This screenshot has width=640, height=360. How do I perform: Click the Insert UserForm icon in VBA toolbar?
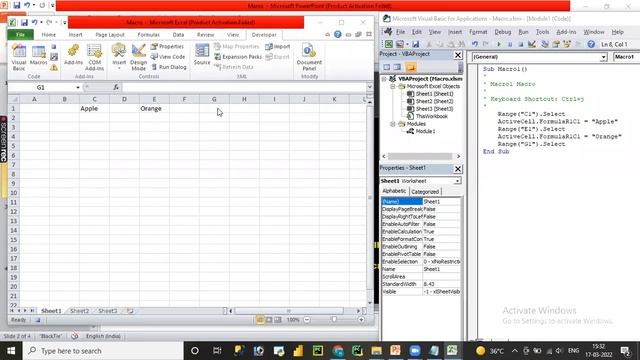click(400, 44)
